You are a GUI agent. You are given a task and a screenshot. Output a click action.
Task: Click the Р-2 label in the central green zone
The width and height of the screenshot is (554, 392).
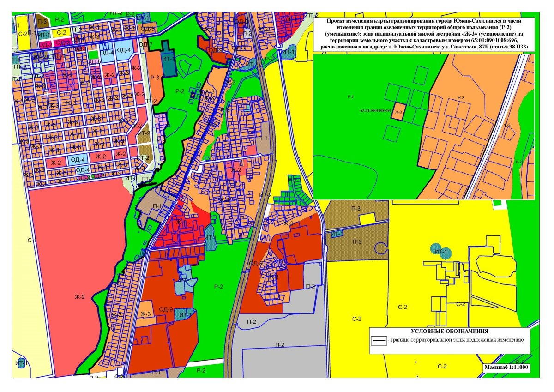(218, 287)
